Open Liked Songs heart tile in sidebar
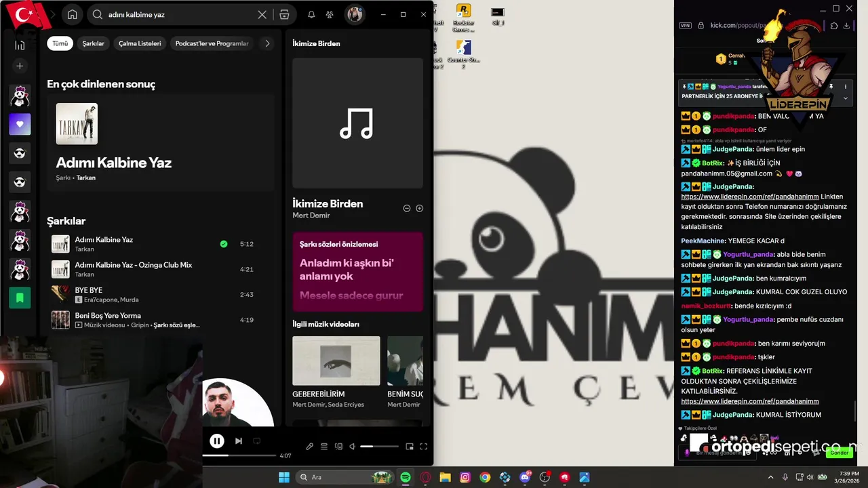This screenshot has height=488, width=868. (x=20, y=124)
